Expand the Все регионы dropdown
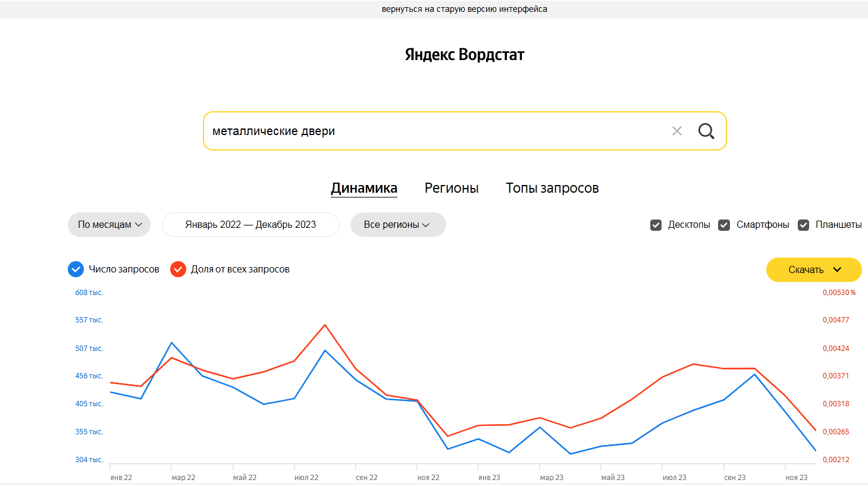868x486 pixels. tap(398, 225)
